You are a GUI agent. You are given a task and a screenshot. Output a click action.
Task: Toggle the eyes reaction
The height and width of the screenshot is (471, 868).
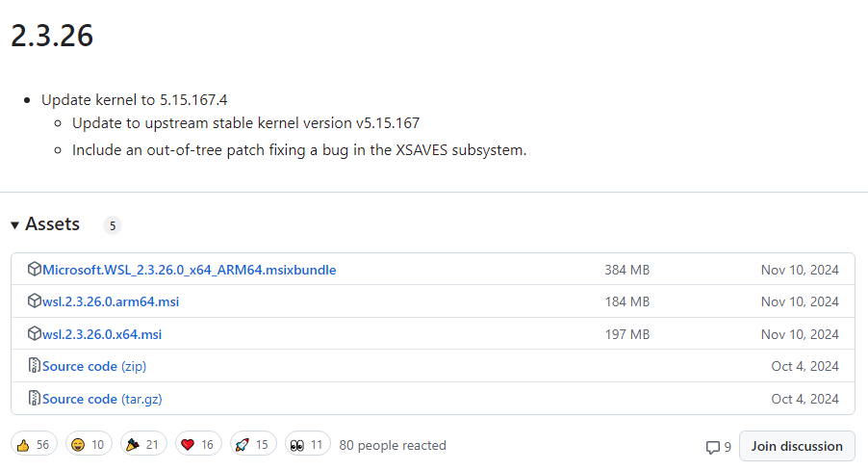(307, 445)
